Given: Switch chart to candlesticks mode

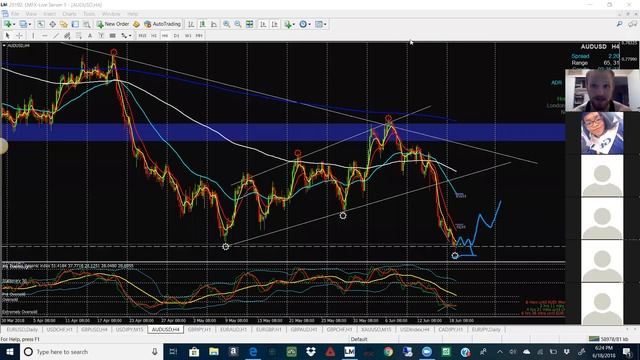Looking at the screenshot, I should pyautogui.click(x=202, y=24).
